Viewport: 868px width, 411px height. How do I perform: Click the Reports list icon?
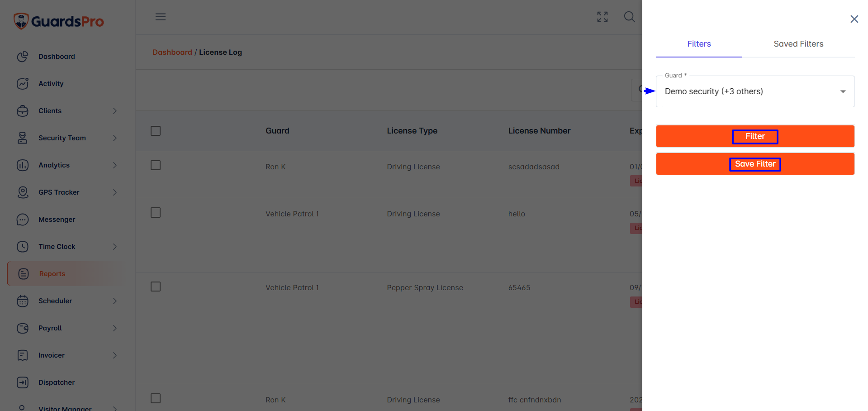[x=24, y=274]
